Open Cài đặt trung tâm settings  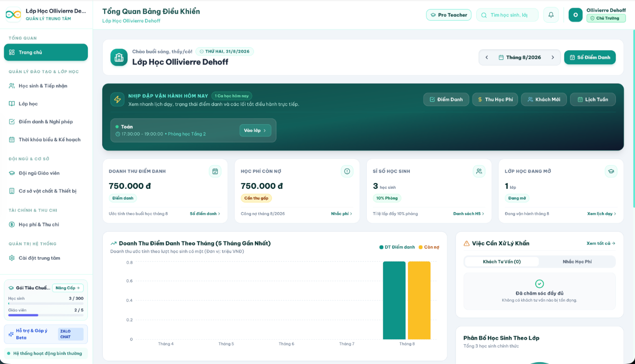[x=46, y=258]
